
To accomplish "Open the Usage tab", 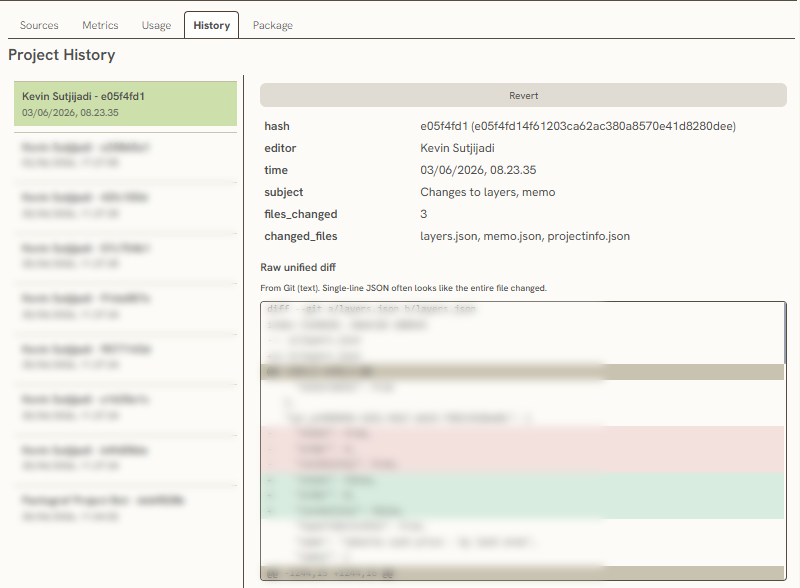I will tap(156, 25).
